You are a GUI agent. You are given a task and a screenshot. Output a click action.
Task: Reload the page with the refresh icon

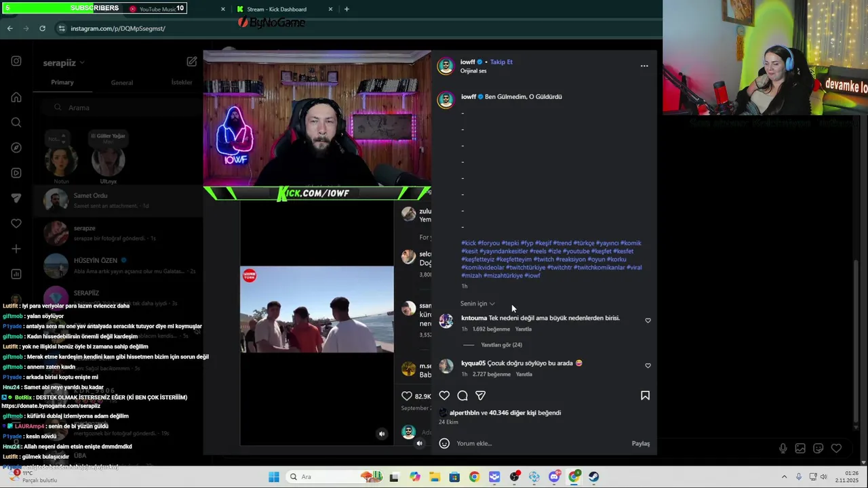click(x=42, y=28)
